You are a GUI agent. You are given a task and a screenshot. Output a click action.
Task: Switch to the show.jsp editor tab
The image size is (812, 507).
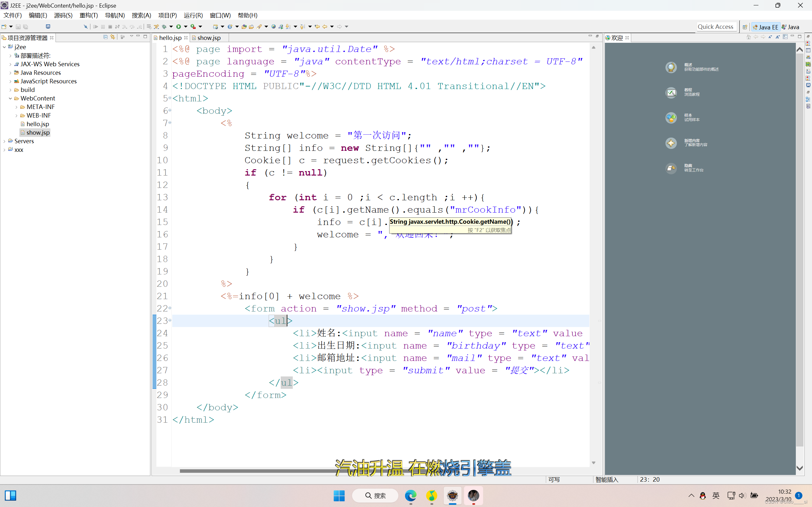[208, 38]
